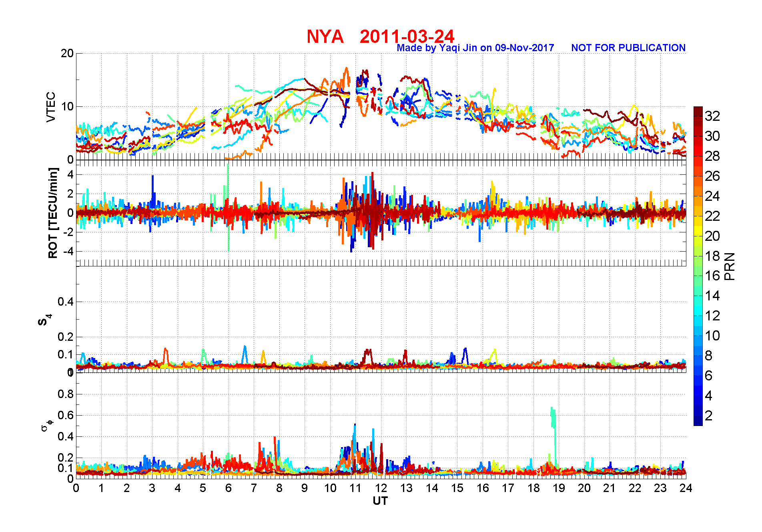The image size is (762, 532).
Task: Click x-axis tick label 24
Action: click(686, 488)
